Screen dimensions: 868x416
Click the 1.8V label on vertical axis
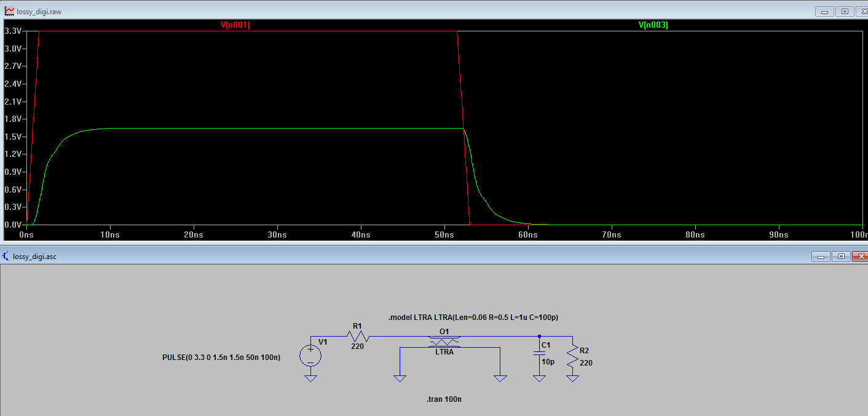pyautogui.click(x=14, y=119)
